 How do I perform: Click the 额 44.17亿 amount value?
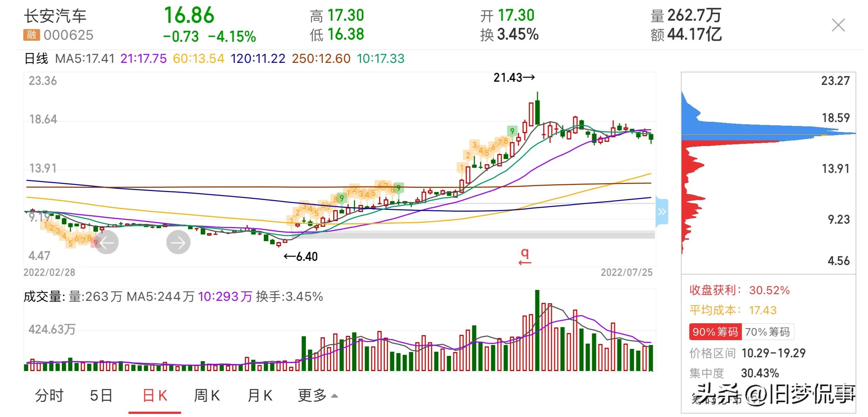click(x=694, y=34)
